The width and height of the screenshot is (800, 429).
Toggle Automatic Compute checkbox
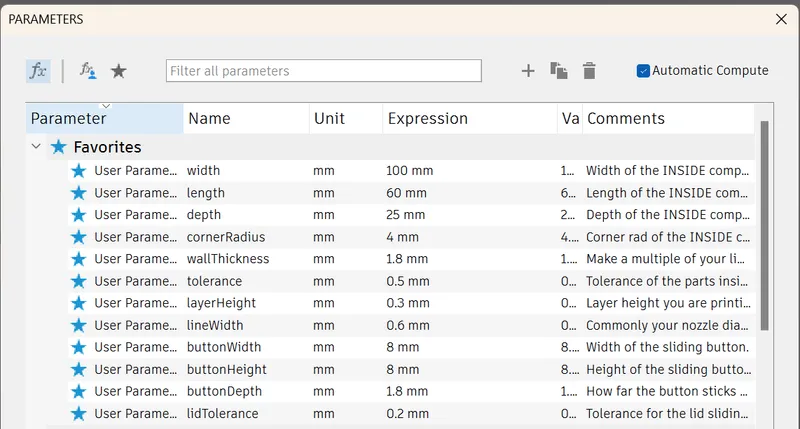pos(643,70)
